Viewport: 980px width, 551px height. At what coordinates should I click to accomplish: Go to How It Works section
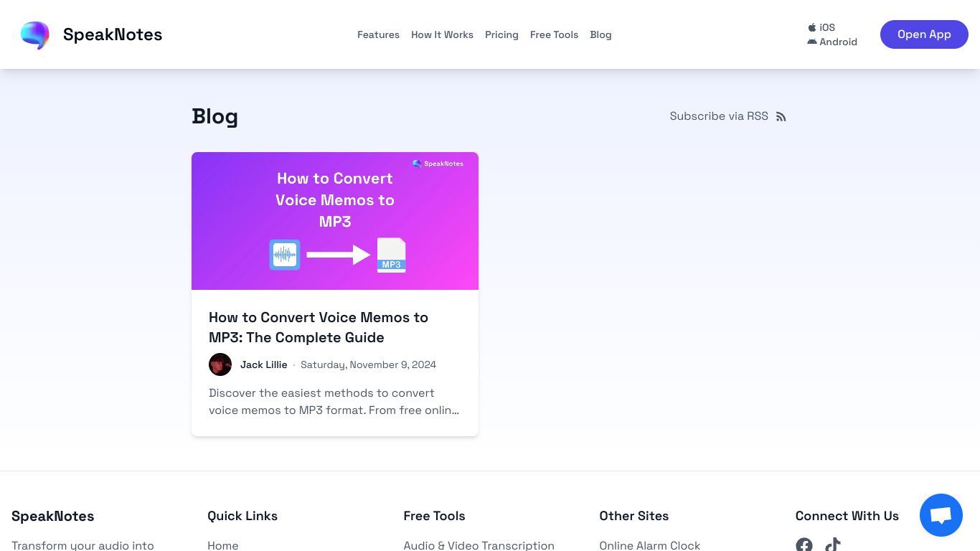coord(442,34)
